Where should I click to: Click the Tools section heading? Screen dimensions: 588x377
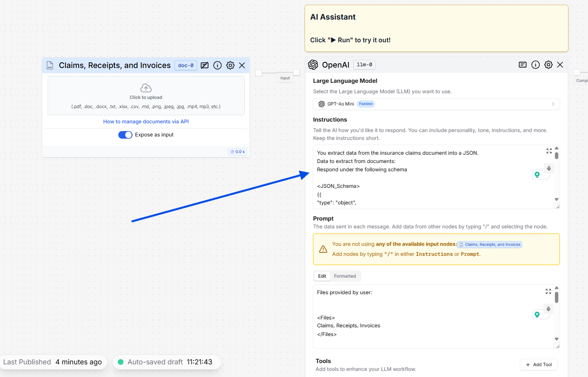[x=323, y=361]
